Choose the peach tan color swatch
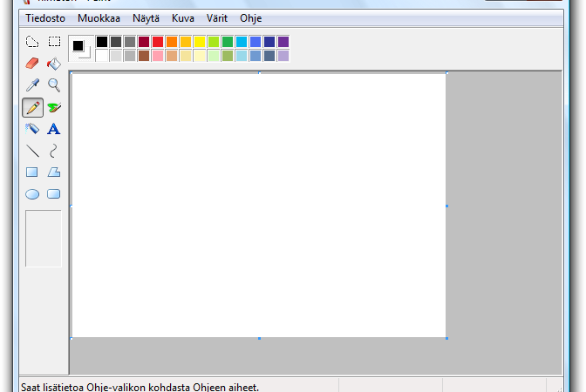 [172, 56]
